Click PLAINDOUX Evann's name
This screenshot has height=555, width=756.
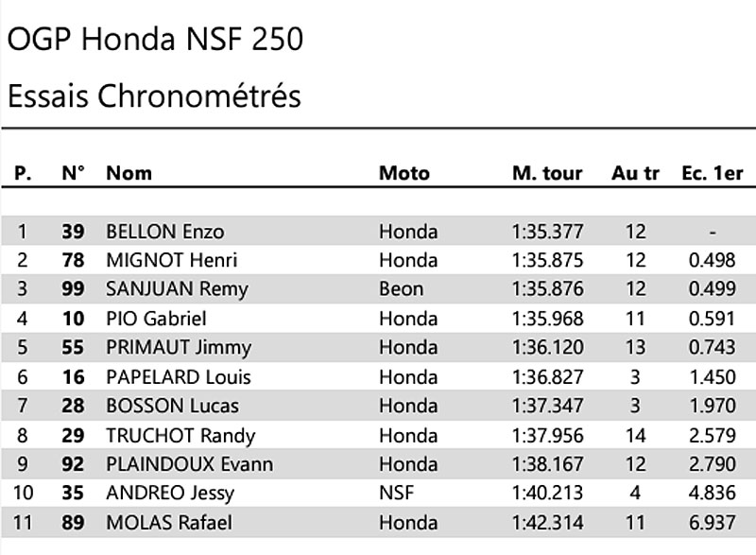189,464
